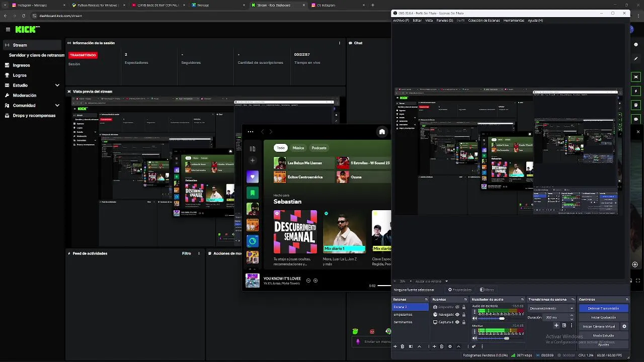The width and height of the screenshot is (644, 362).
Task: Open green bookmark episodes tile in Spotify
Action: pos(252,193)
